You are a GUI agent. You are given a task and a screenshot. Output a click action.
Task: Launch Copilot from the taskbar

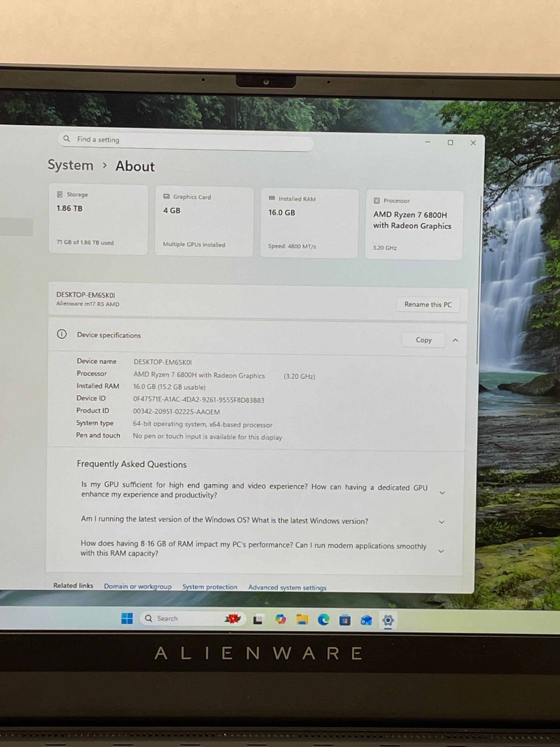pyautogui.click(x=281, y=619)
